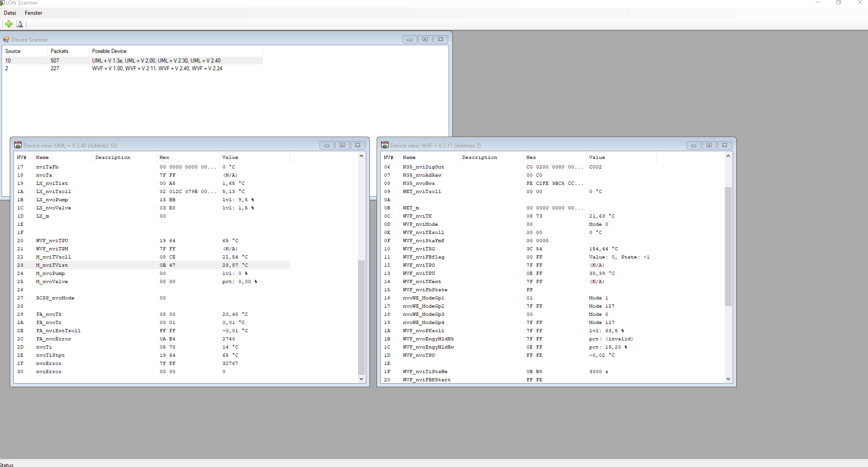Close the main LON Scanner window
The height and width of the screenshot is (467, 868).
860,2
